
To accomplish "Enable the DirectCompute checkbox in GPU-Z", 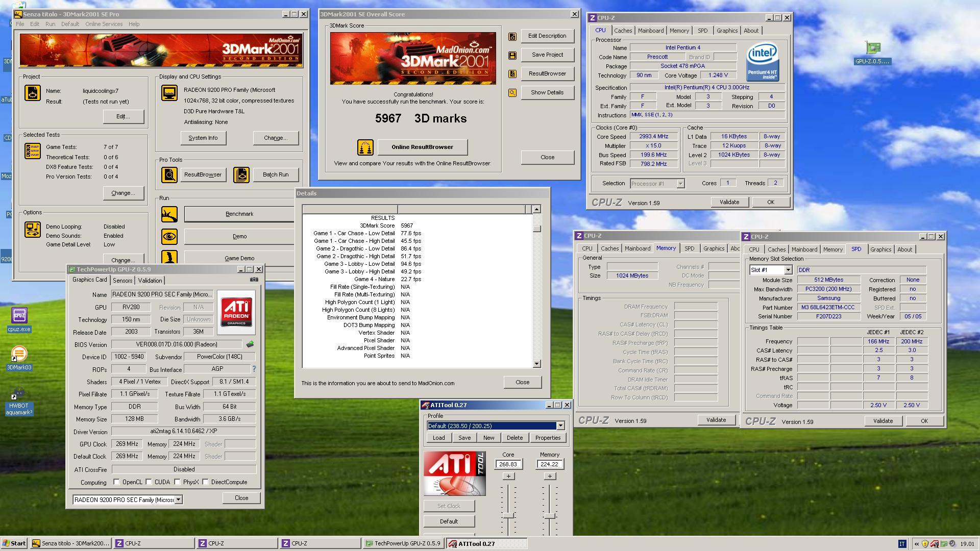I will [205, 482].
